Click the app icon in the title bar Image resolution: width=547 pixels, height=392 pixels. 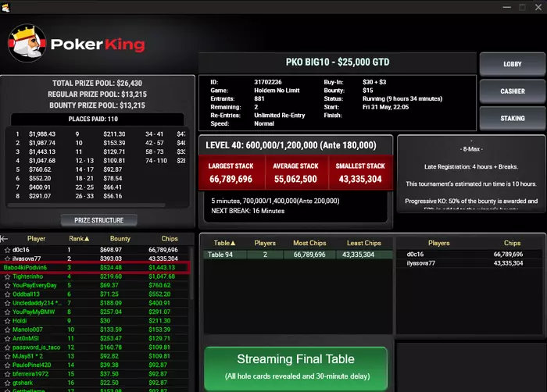click(x=5, y=7)
